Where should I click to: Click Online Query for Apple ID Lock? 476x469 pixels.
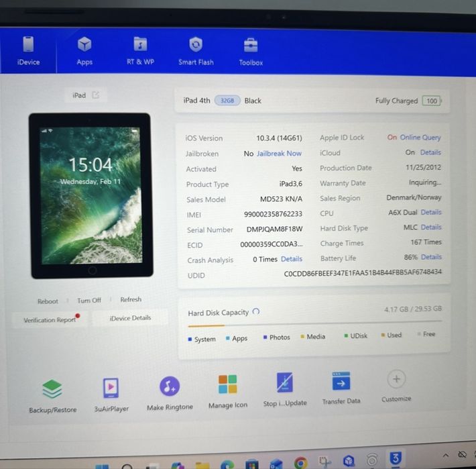(420, 138)
